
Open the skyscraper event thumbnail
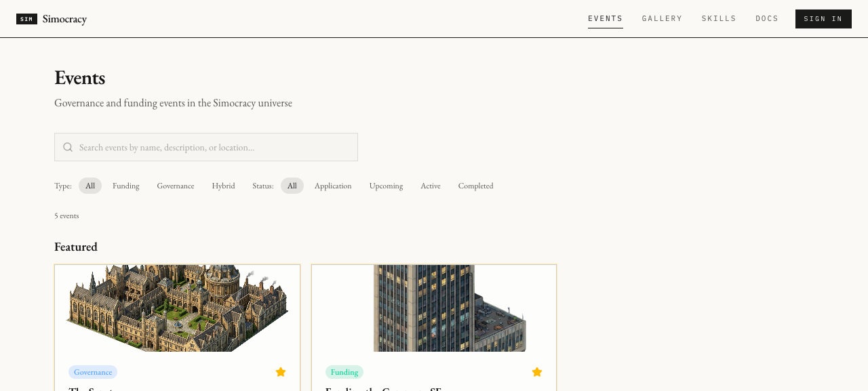click(434, 308)
